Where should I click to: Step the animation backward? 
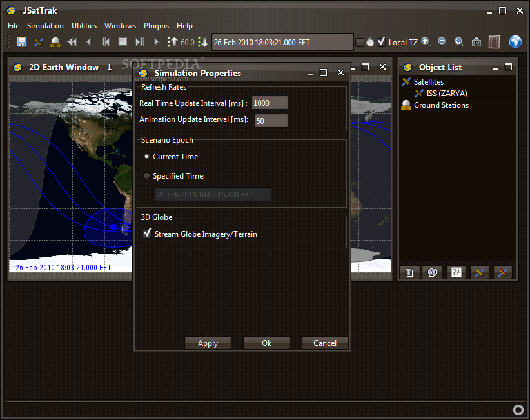[x=89, y=43]
